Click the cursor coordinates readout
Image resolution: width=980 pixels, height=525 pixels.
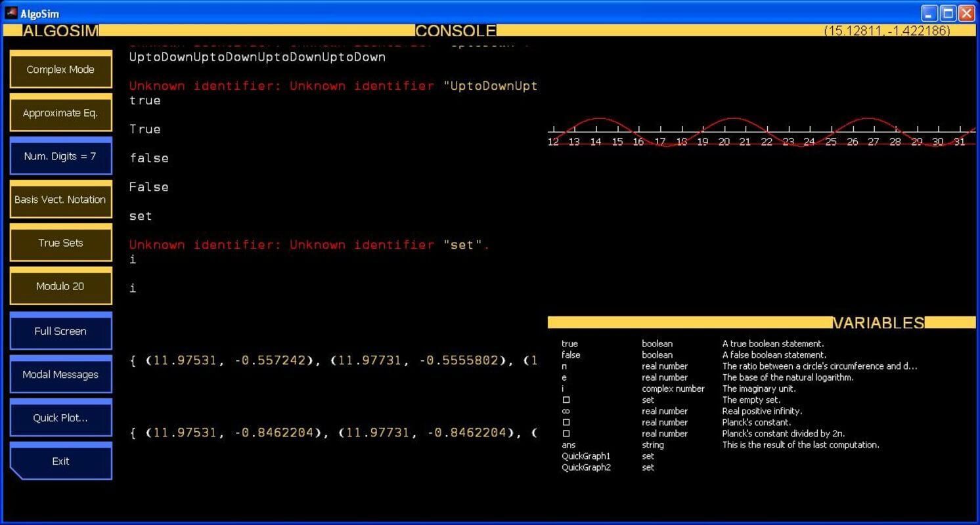886,31
